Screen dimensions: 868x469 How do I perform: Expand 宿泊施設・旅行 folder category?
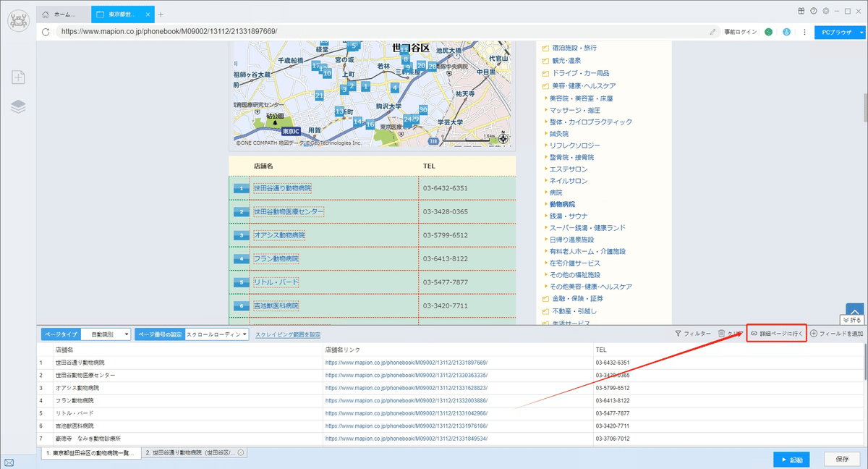[570, 48]
